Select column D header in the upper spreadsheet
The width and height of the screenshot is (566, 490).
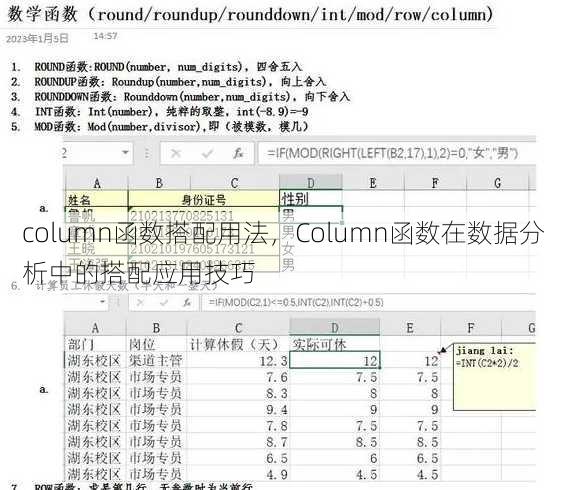311,183
